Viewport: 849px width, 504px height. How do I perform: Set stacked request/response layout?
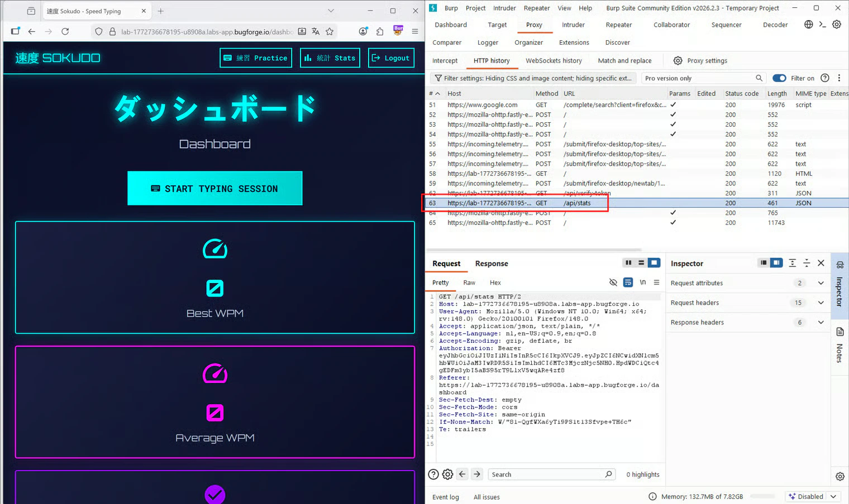point(641,263)
